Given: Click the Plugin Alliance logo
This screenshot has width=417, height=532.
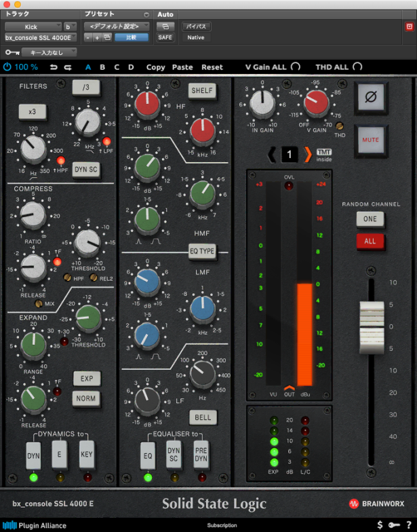Looking at the screenshot, I should 35,525.
